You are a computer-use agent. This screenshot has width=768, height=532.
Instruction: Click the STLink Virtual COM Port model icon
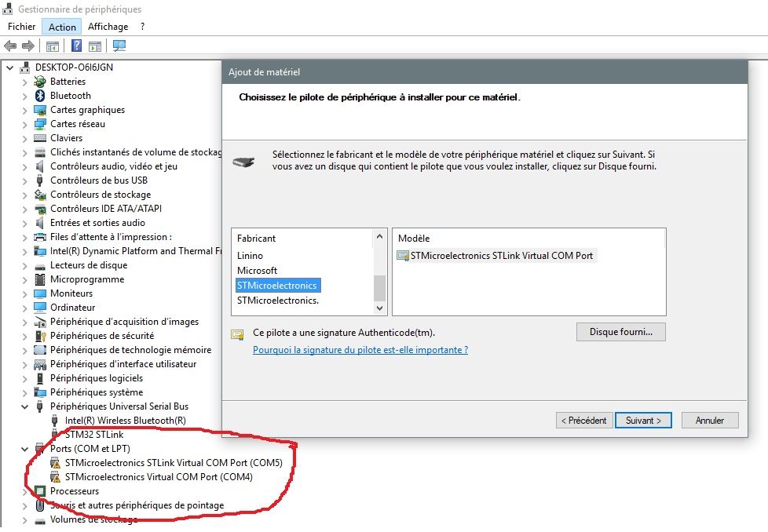pyautogui.click(x=403, y=256)
